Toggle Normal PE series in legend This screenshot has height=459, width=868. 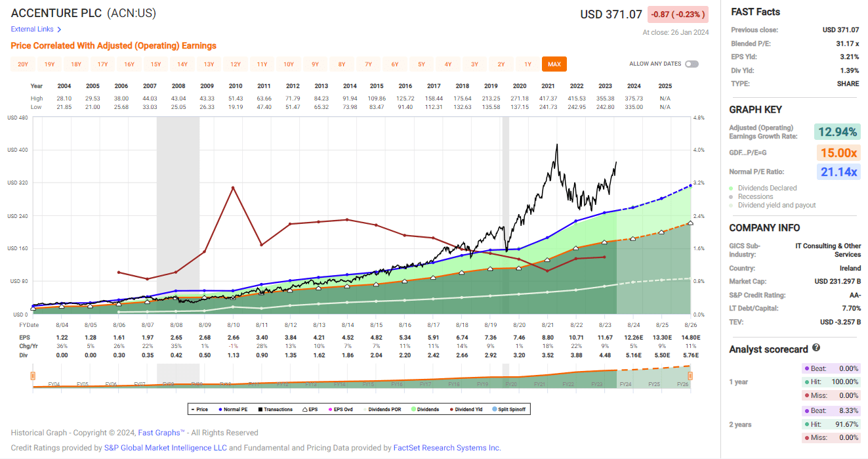(x=233, y=409)
